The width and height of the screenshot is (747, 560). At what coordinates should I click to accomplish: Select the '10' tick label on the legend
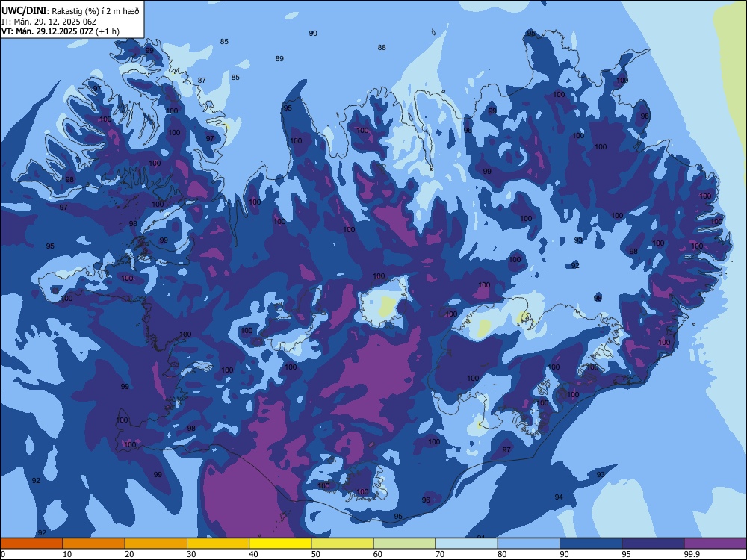tap(67, 554)
